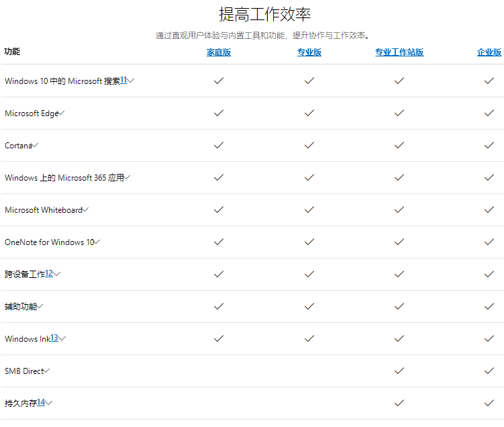Expand the 跨设备工作 row details

pos(56,274)
